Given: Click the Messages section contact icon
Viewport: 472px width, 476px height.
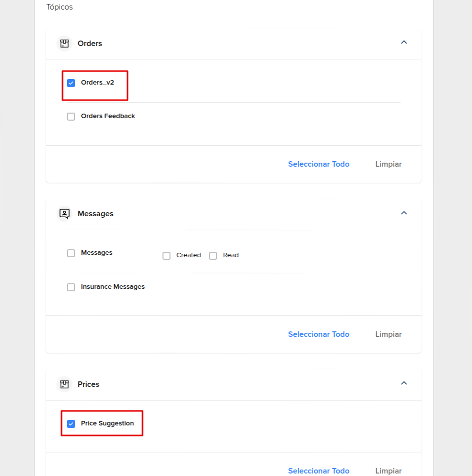Looking at the screenshot, I should (x=64, y=213).
